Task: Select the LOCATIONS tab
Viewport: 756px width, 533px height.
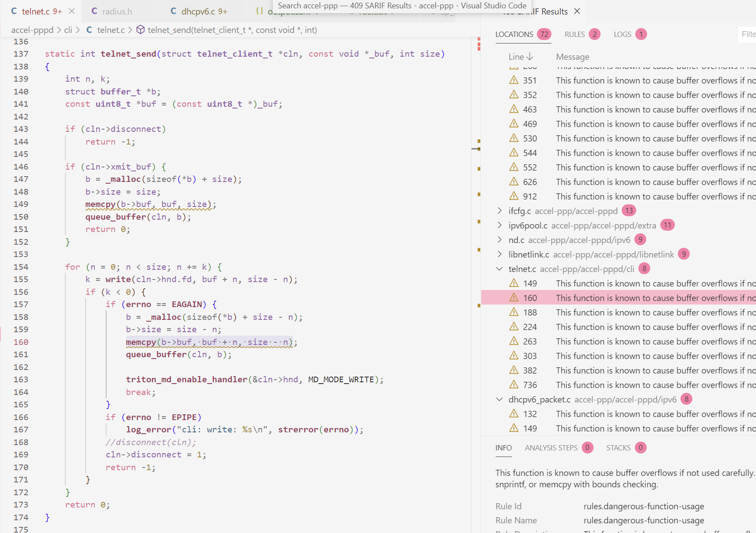Action: coord(523,34)
